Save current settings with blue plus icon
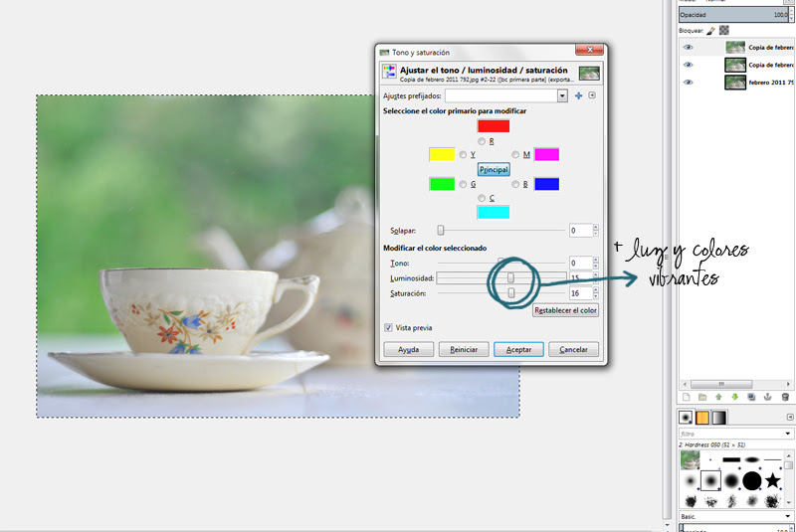The image size is (796, 532). click(578, 95)
